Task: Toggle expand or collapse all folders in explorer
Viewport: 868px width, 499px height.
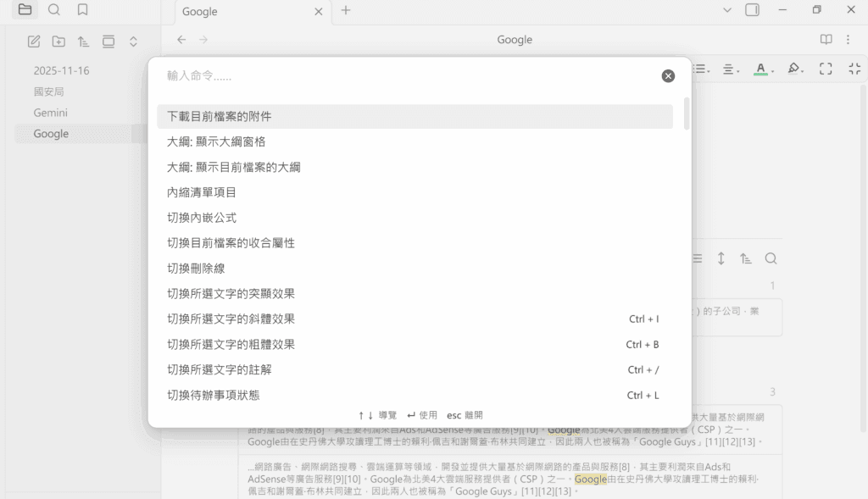Action: coord(133,42)
